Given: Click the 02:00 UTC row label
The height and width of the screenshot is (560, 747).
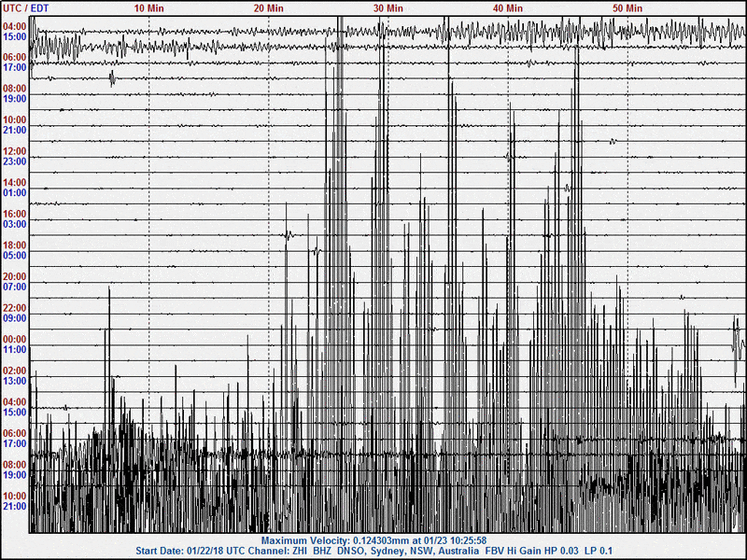Looking at the screenshot, I should click(x=15, y=371).
